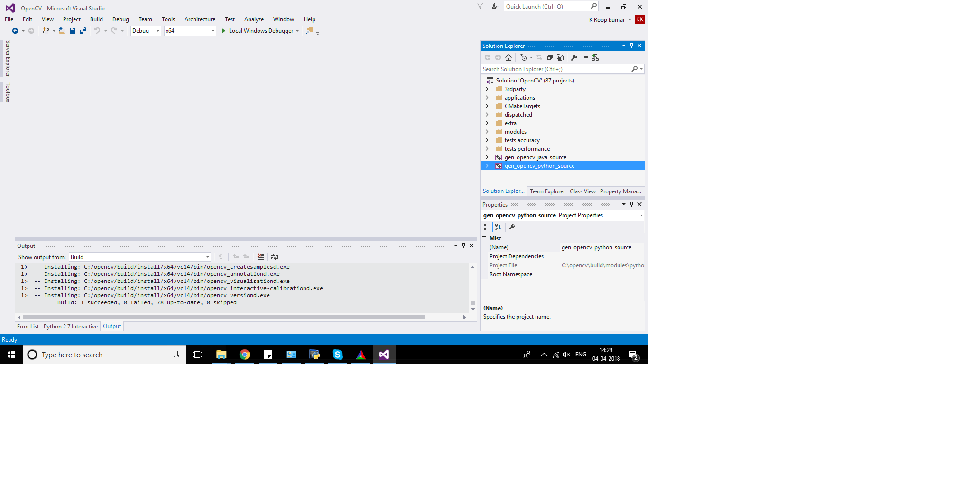Click the notifications flag icon in title bar
This screenshot has height=492, width=980.
pyautogui.click(x=481, y=7)
